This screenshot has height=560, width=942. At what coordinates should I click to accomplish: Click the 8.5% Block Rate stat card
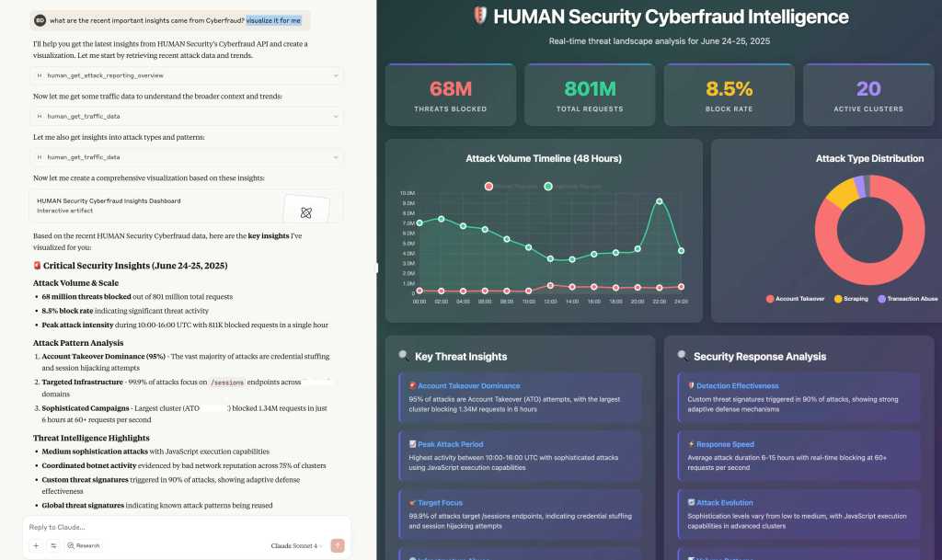click(x=729, y=95)
